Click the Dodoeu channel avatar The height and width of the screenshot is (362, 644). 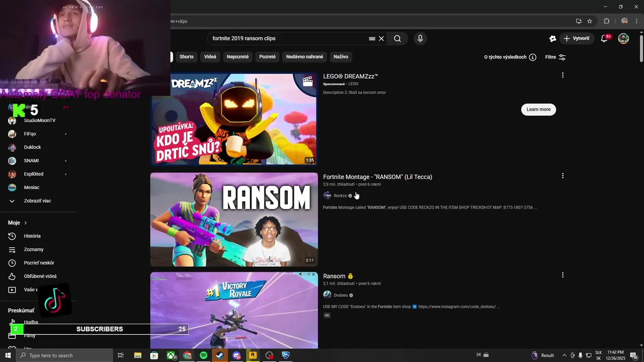point(327,295)
